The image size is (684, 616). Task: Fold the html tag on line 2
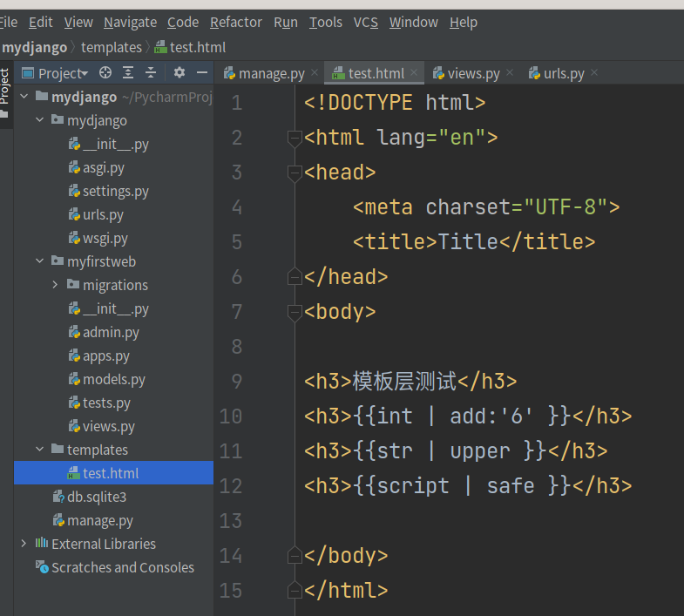point(295,139)
